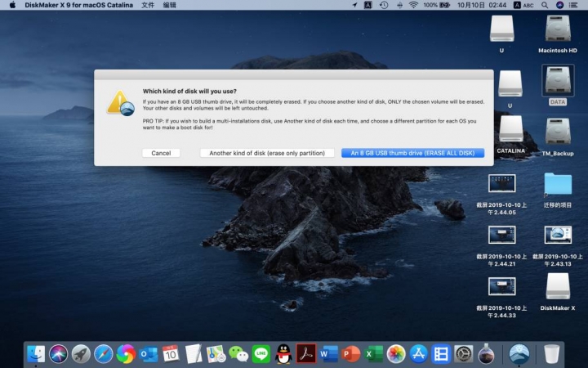Open the flask utility icon in Dock
Image resolution: width=588 pixels, height=368 pixels.
[x=486, y=354]
